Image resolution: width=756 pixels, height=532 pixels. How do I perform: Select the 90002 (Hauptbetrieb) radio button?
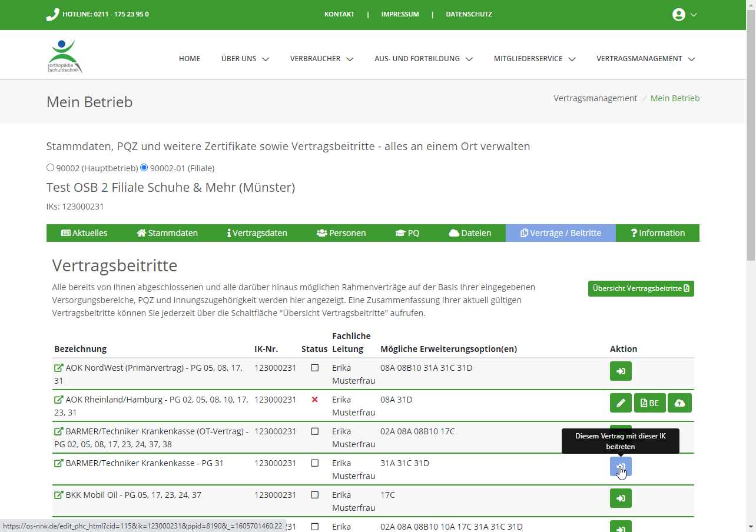pyautogui.click(x=50, y=168)
